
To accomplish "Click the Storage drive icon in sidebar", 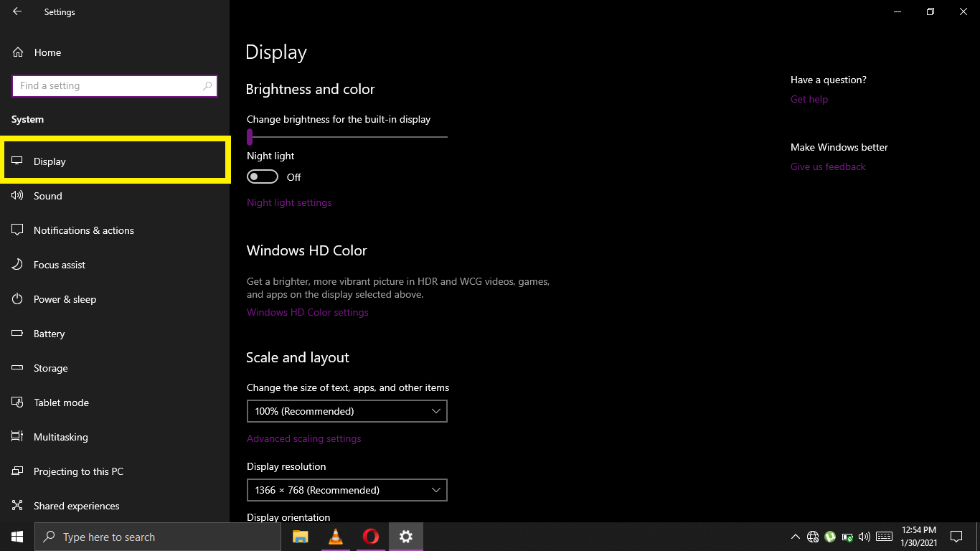I will [x=18, y=368].
